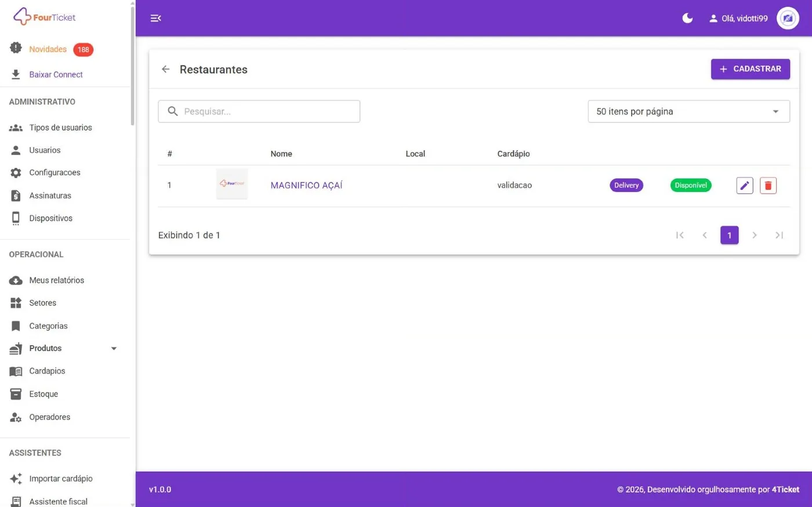The width and height of the screenshot is (812, 507).
Task: Go to the first page
Action: (x=680, y=235)
